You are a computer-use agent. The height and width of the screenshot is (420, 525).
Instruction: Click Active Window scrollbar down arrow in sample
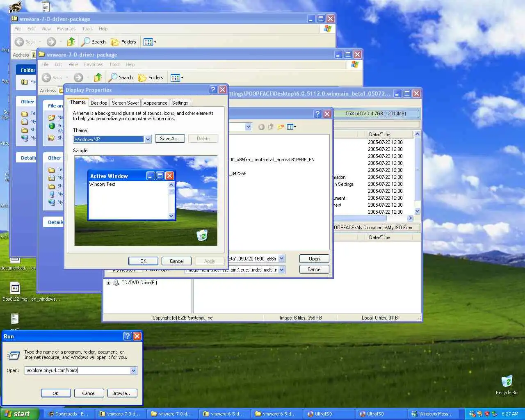[171, 216]
